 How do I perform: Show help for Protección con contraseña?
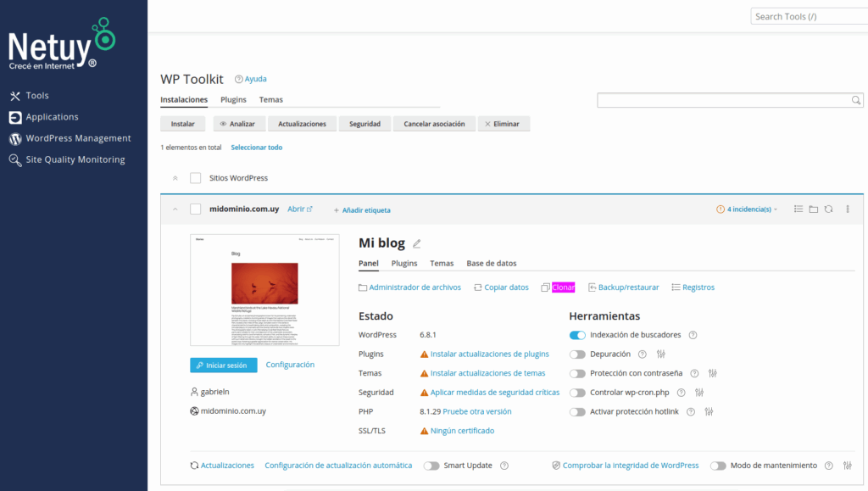(x=694, y=374)
